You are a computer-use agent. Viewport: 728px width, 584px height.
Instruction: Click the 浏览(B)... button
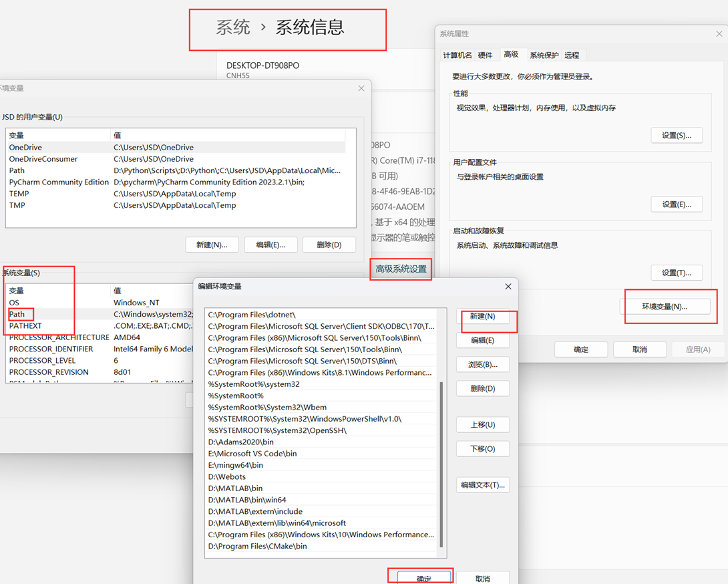point(483,364)
